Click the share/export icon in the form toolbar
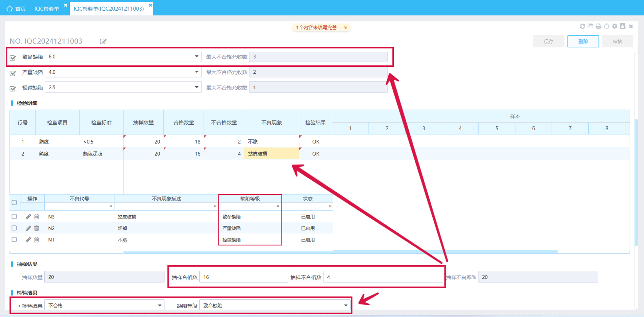The image size is (644, 317). click(x=590, y=26)
